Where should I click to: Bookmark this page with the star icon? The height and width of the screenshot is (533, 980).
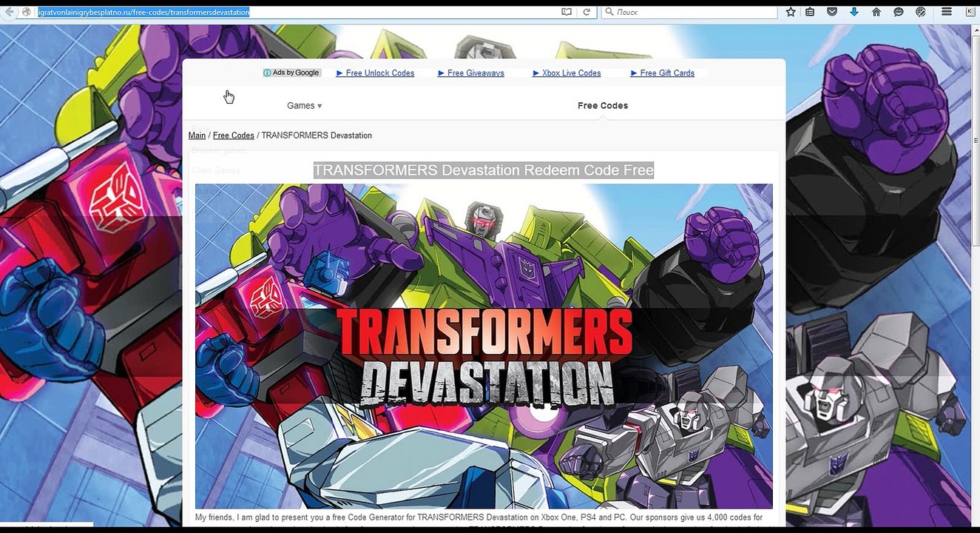pyautogui.click(x=791, y=12)
